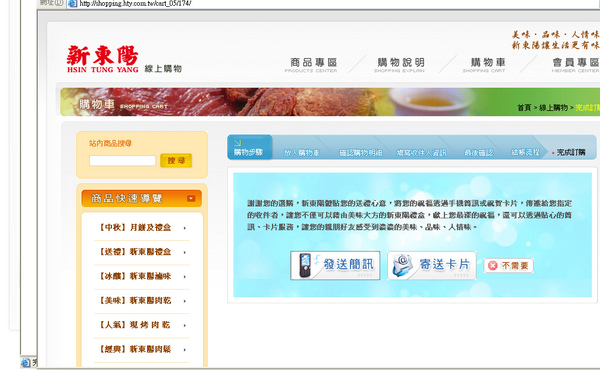Viewport: 600px width, 370px height.
Task: Expand the 【中秋】月餅及禮盒 category arrow
Action: coord(185,228)
